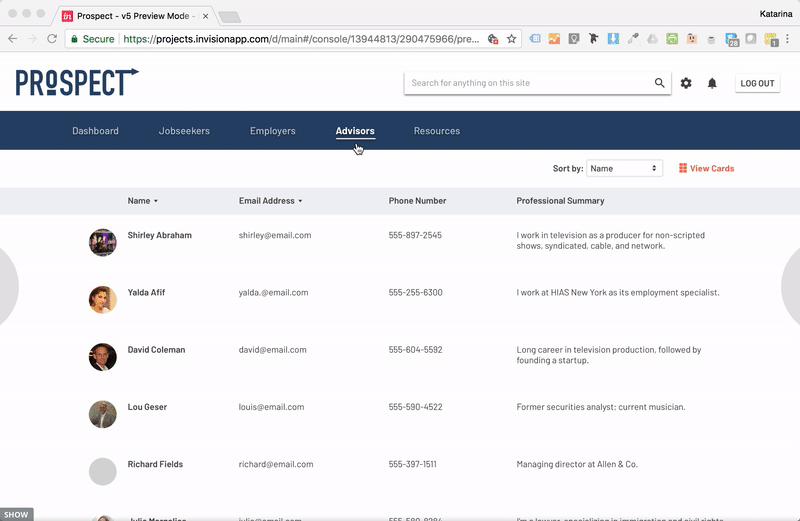Click Lou Geser's profile photo
Image resolution: width=800 pixels, height=521 pixels.
(103, 414)
